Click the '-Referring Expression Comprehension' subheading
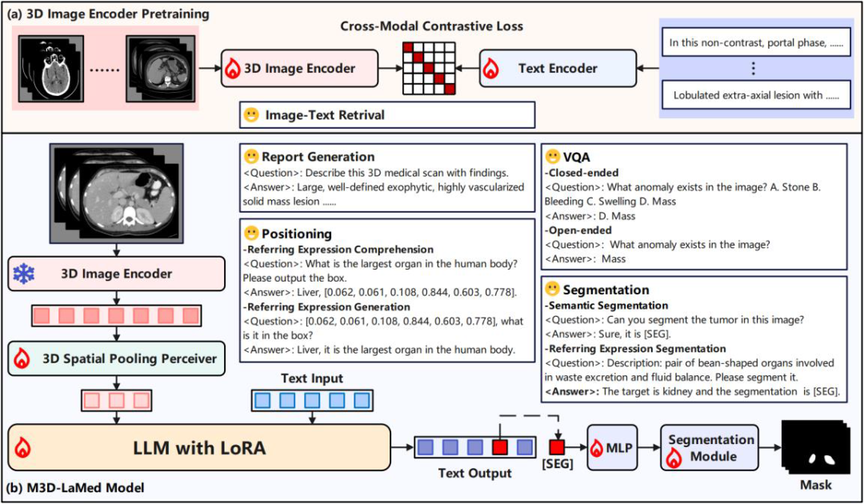 (338, 250)
